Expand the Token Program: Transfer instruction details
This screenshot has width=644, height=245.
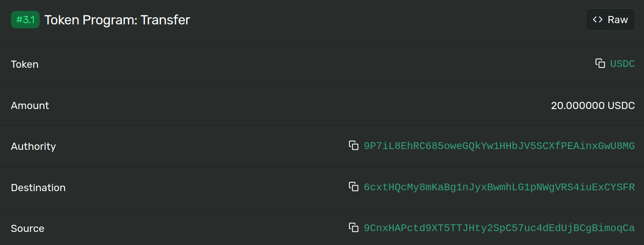click(x=117, y=19)
